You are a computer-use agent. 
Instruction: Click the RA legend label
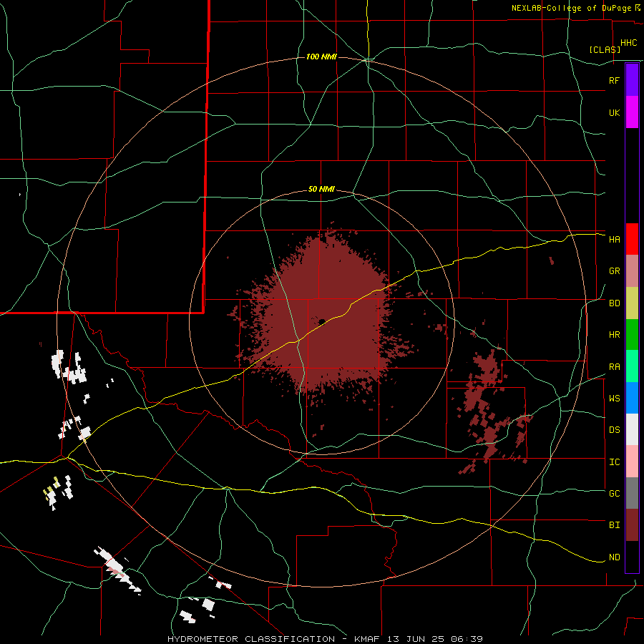coord(614,367)
